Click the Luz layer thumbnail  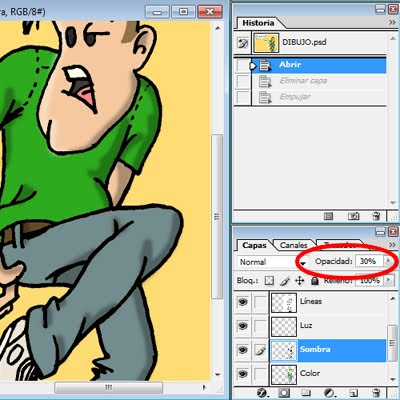coord(284,326)
